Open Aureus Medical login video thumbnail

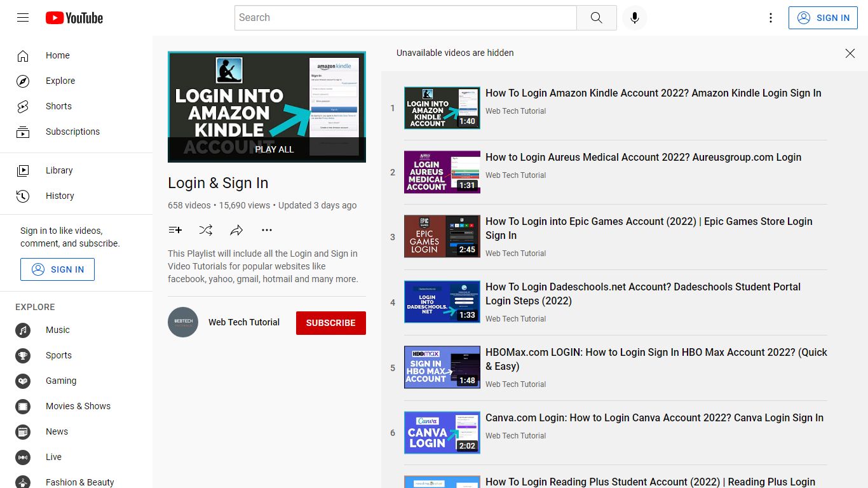pos(442,172)
